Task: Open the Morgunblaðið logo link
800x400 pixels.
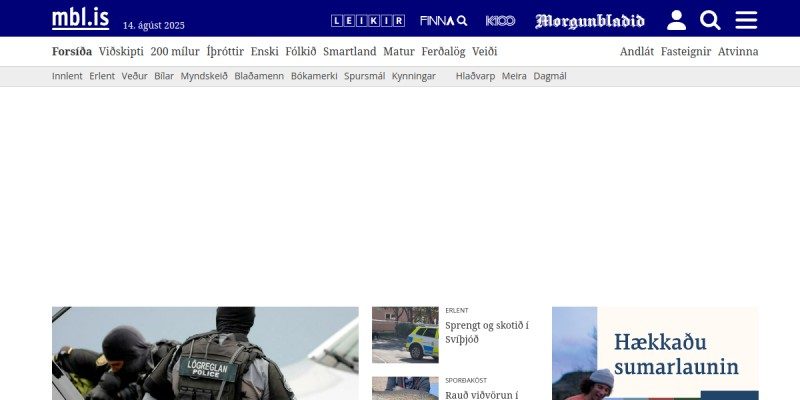Action: tap(590, 21)
